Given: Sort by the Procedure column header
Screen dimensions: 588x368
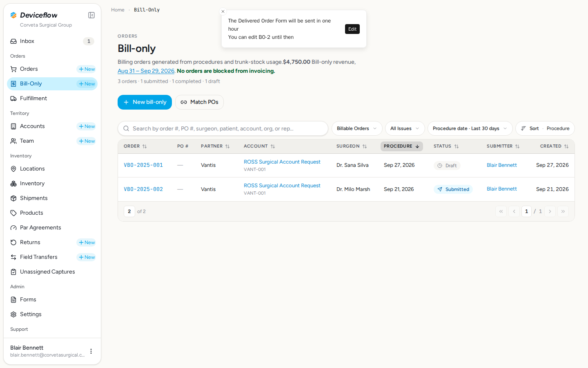Looking at the screenshot, I should [x=401, y=146].
